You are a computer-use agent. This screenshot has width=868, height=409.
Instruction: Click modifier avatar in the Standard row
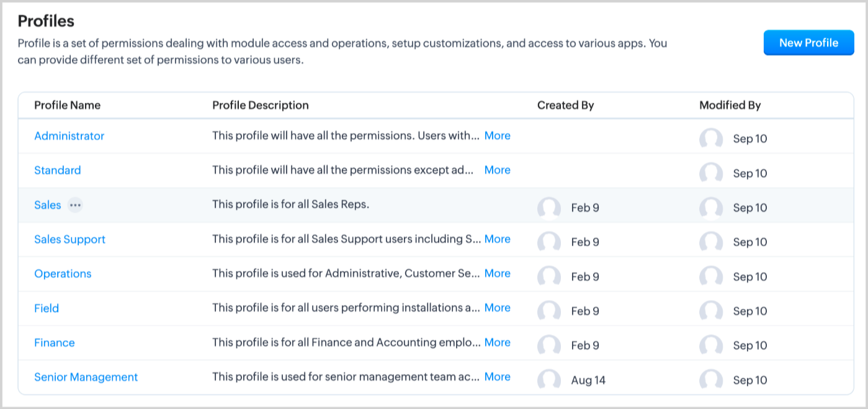coord(711,173)
